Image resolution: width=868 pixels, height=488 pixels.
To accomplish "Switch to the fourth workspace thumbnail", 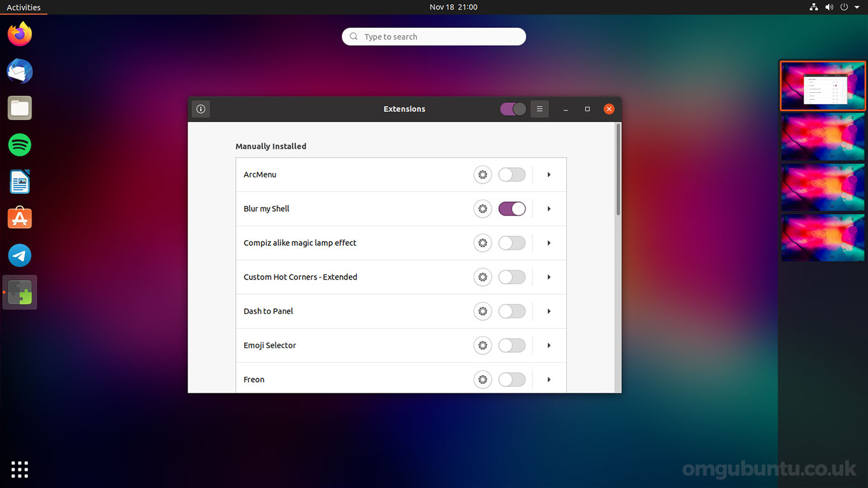I will click(x=823, y=238).
